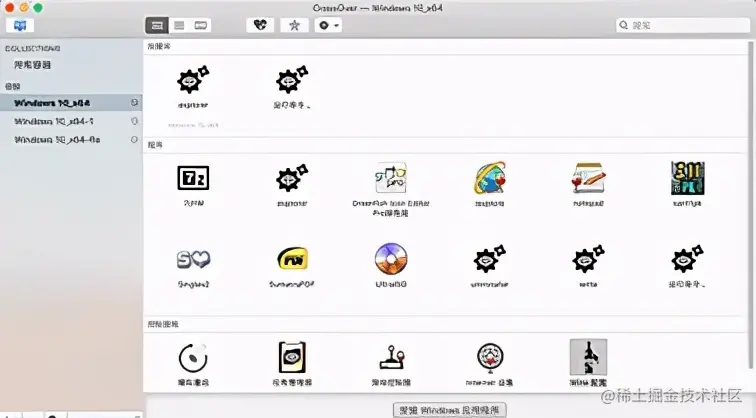Image resolution: width=756 pixels, height=418 pixels.
Task: Launch the yellow SumatraPDF icon
Action: (x=292, y=259)
